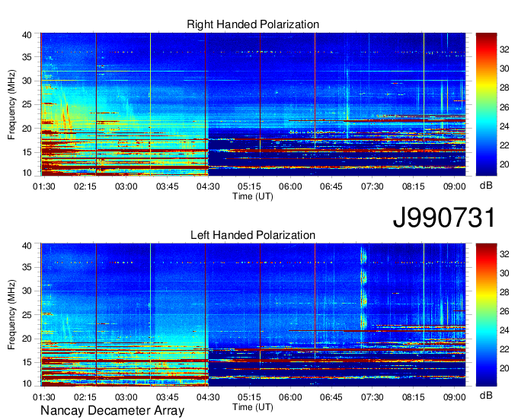
Task: Click the 20 value on bottom colorbar scale
Action: tap(504, 368)
